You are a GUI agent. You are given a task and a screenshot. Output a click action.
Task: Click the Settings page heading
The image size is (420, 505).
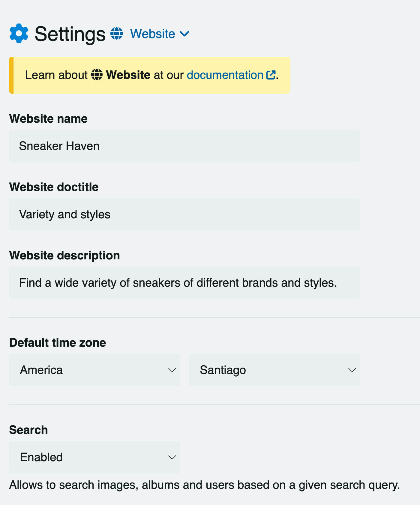(70, 34)
